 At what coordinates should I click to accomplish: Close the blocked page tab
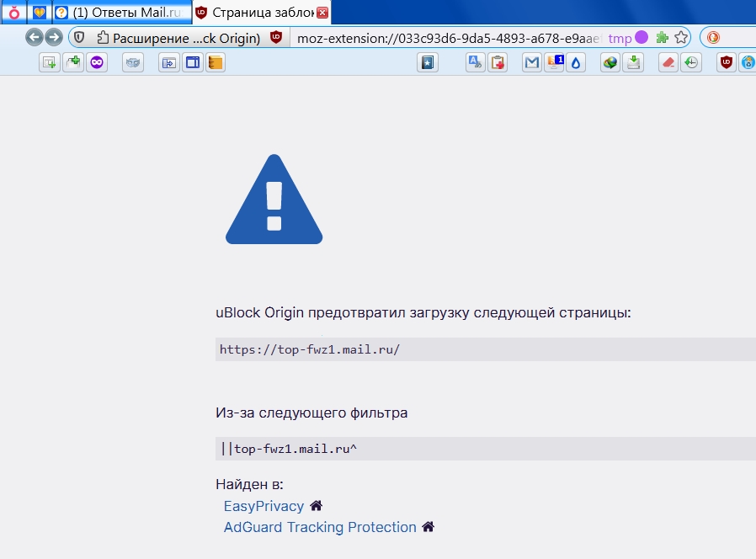(322, 13)
